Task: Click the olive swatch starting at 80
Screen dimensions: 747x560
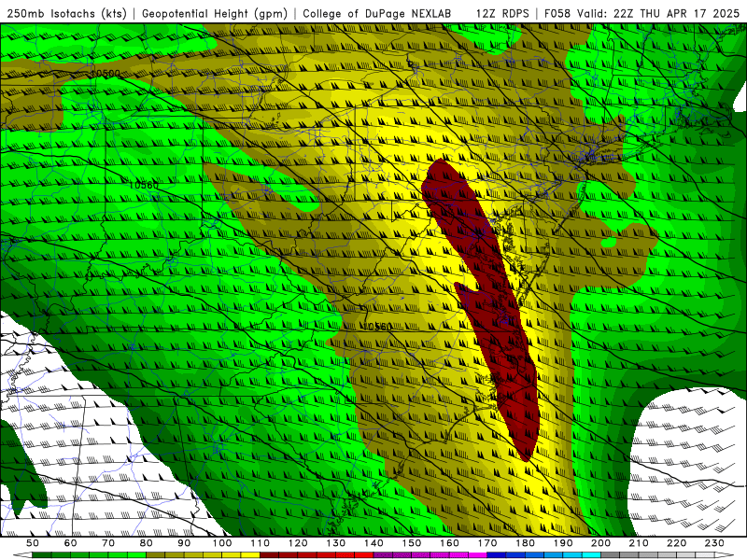Action: coord(156,555)
